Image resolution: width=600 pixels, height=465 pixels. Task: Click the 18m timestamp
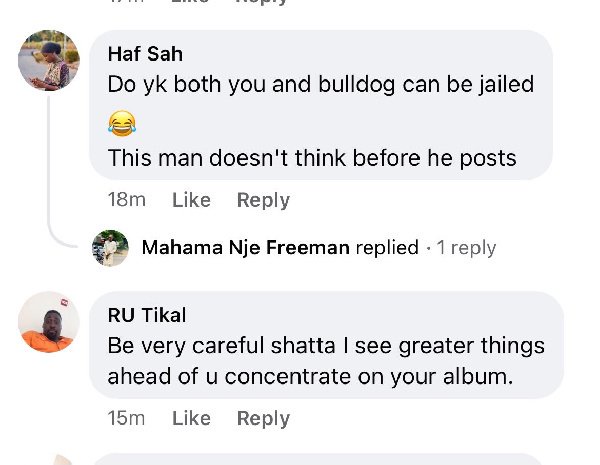pyautogui.click(x=126, y=200)
